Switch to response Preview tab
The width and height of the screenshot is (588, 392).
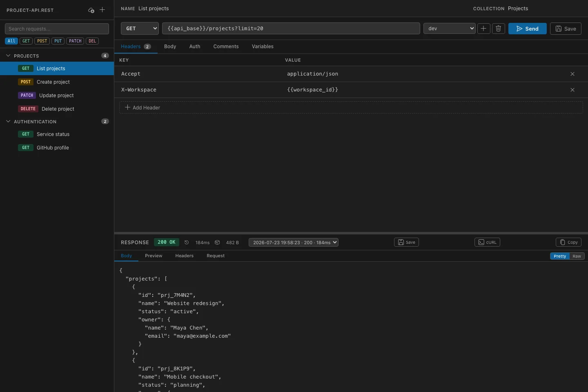click(154, 256)
